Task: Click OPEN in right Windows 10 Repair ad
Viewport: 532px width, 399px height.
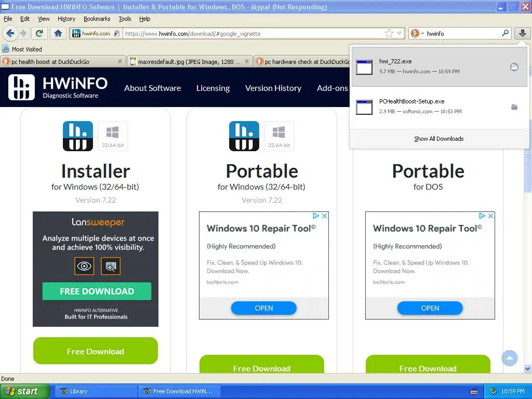Action: 430,308
